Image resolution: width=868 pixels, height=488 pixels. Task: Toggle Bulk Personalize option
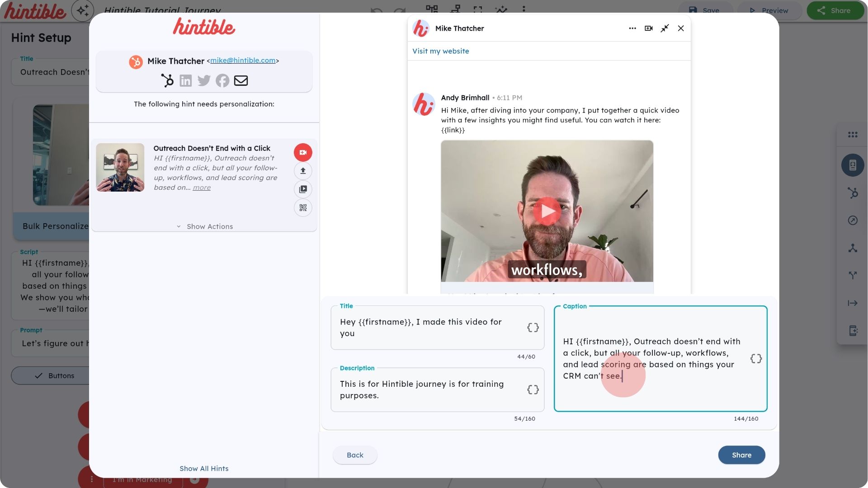tap(55, 226)
